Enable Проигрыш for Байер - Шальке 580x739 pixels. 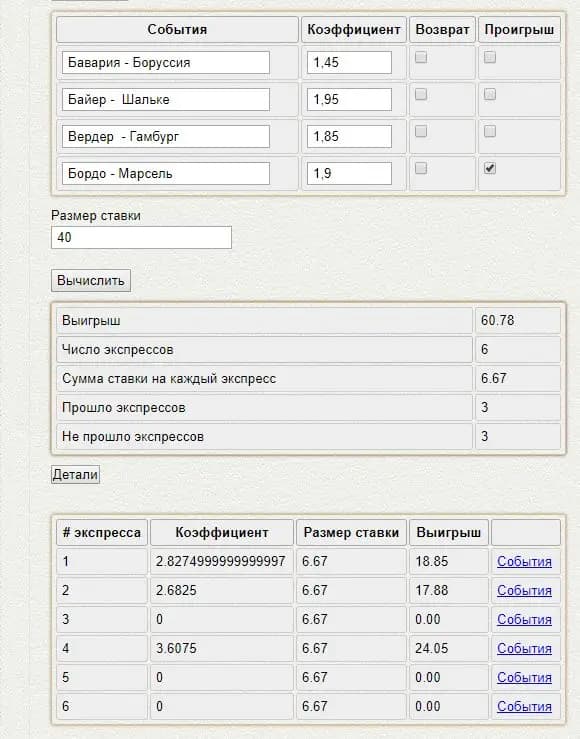(490, 94)
